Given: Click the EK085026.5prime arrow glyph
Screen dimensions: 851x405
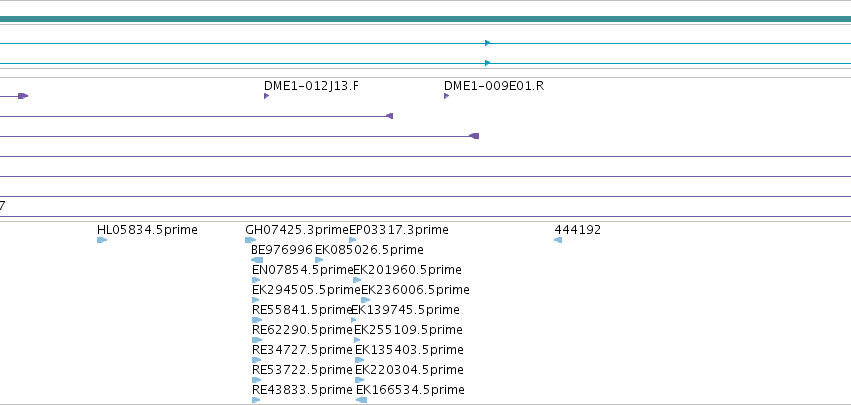Looking at the screenshot, I should [x=319, y=260].
